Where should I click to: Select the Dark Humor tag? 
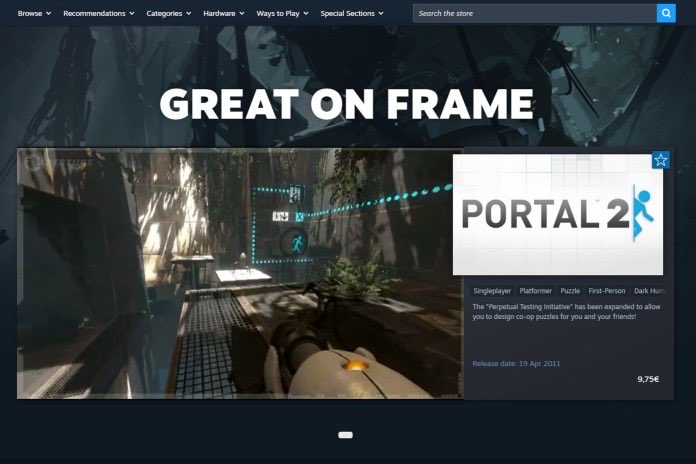tap(649, 291)
